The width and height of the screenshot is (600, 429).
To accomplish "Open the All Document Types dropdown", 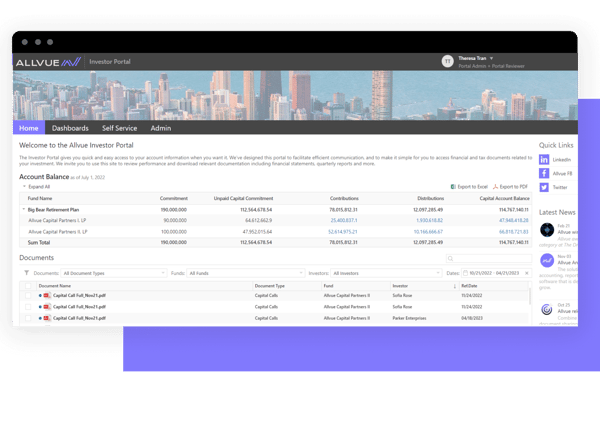I will point(114,273).
